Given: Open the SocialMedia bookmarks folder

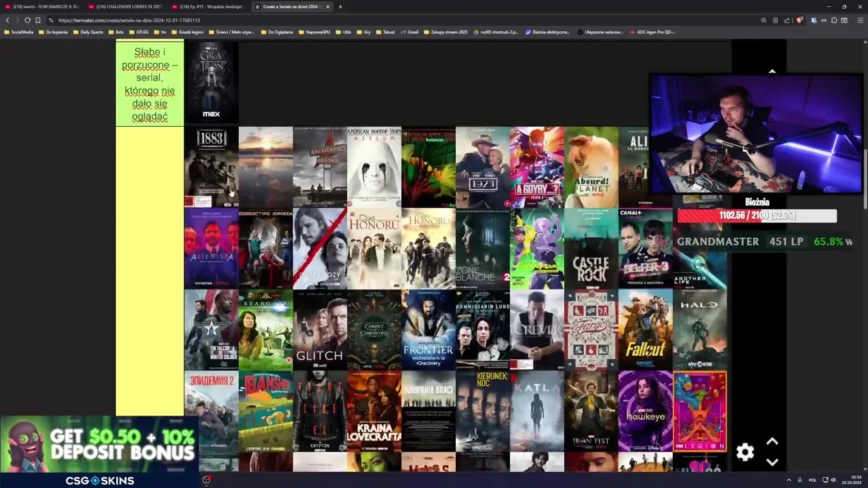Looking at the screenshot, I should click(19, 32).
